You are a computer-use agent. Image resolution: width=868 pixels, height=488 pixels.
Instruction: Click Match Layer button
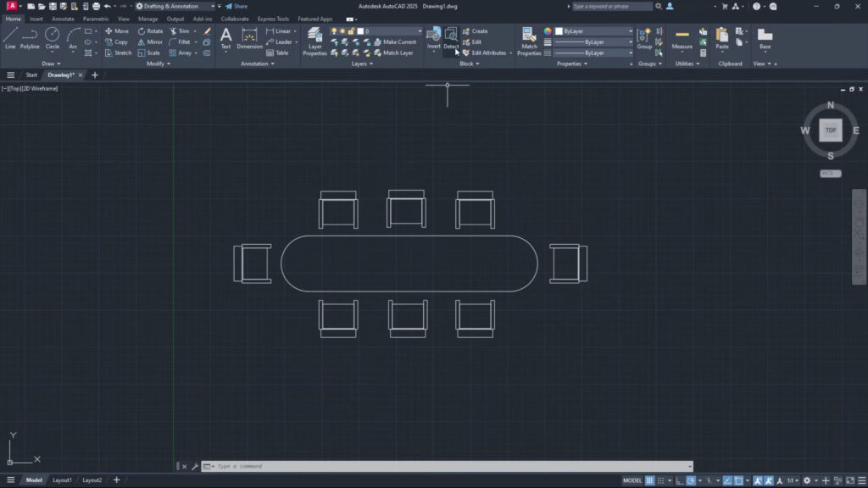[x=393, y=53]
